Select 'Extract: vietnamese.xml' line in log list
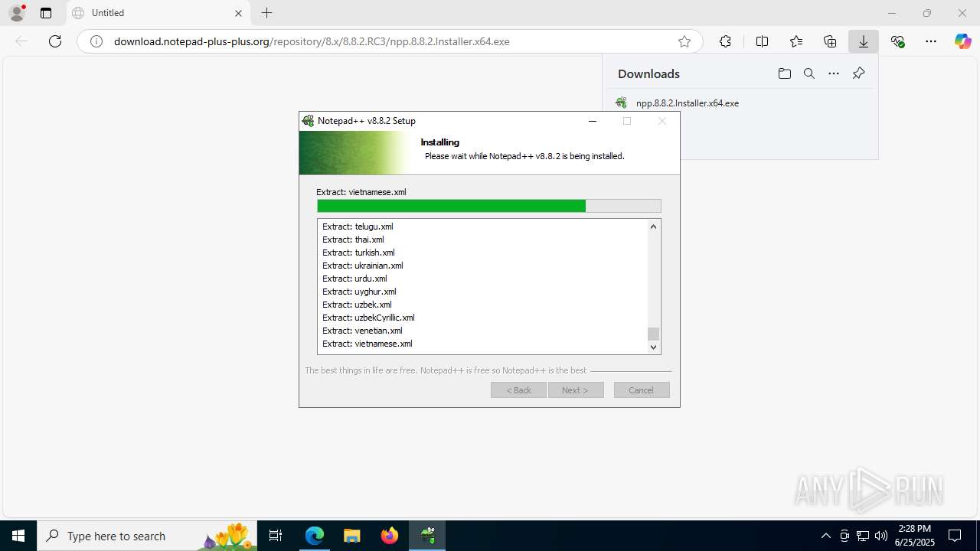The height and width of the screenshot is (551, 980). click(x=367, y=344)
